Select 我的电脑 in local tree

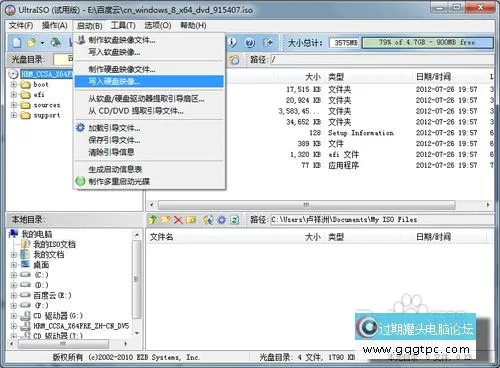coord(37,234)
